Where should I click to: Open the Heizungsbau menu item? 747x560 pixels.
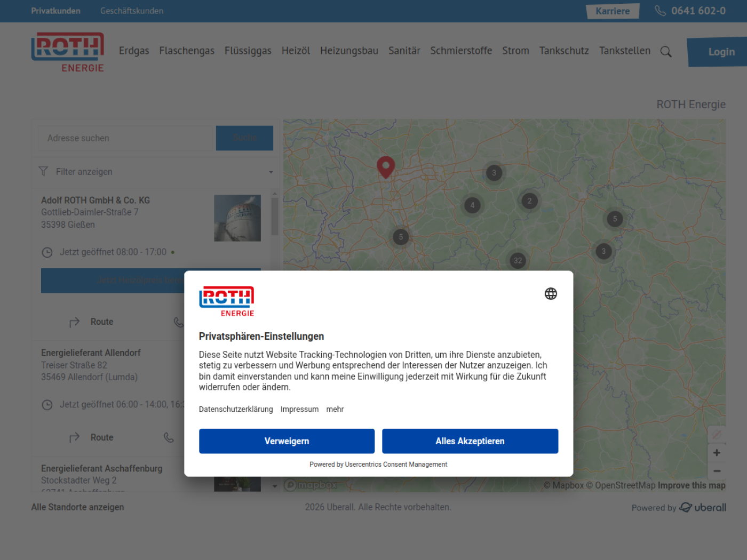click(349, 51)
